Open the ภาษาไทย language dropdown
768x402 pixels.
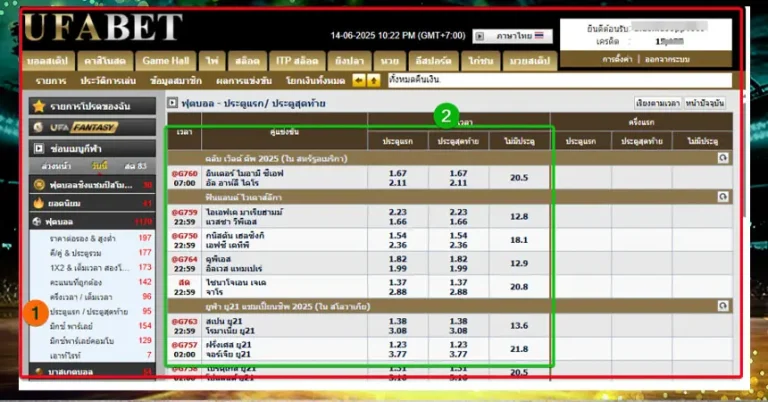point(512,36)
